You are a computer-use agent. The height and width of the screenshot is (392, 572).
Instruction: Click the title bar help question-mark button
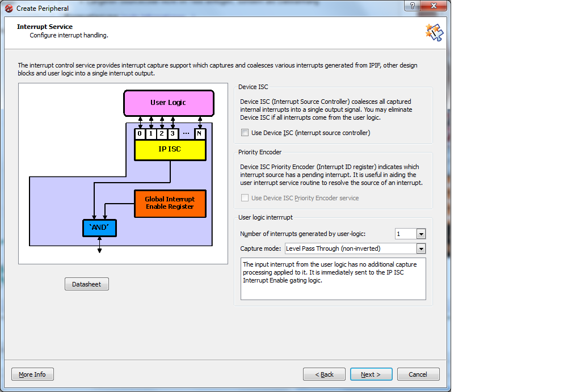[x=412, y=6]
